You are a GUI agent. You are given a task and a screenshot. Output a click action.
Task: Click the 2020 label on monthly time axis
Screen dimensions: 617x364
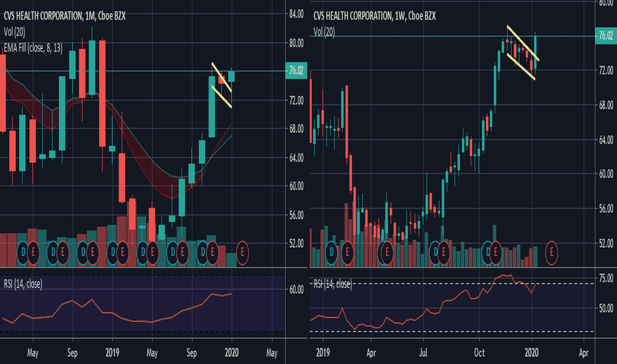coord(232,353)
